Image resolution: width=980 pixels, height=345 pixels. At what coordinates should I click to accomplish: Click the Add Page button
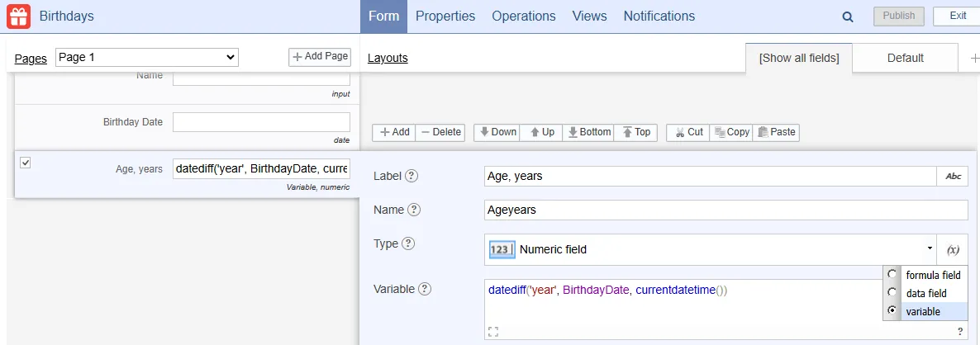coord(320,57)
